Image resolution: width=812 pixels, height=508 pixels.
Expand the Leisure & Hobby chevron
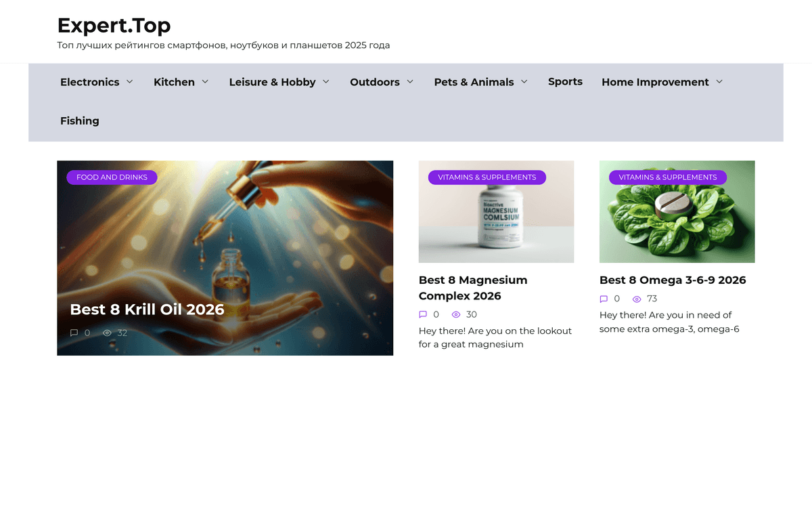(326, 81)
